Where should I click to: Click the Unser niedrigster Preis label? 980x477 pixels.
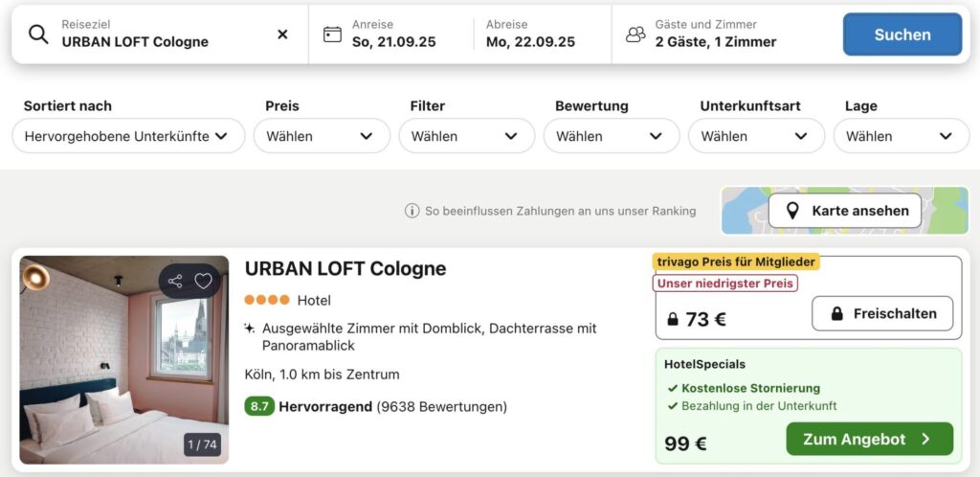coord(725,284)
